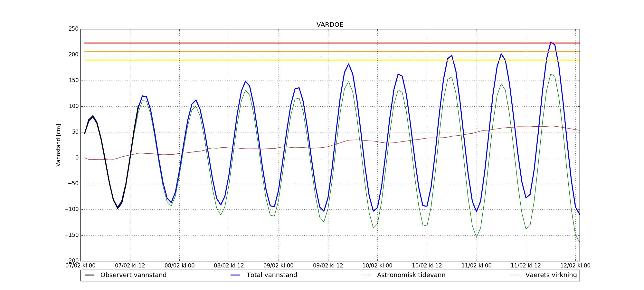Click the VARDOE chart title
The image size is (644, 290).
(330, 25)
